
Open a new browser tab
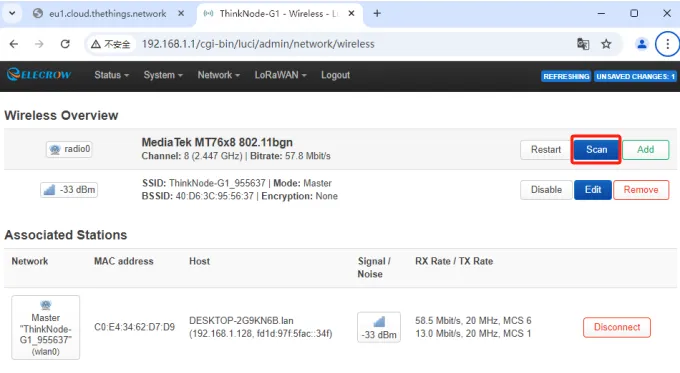[377, 13]
